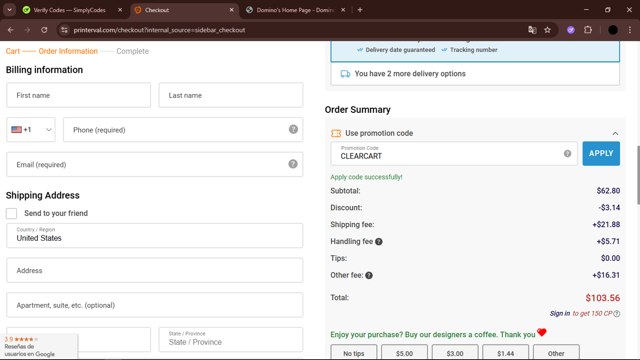Open the browser profile avatar
640x360 pixels.
point(613,30)
